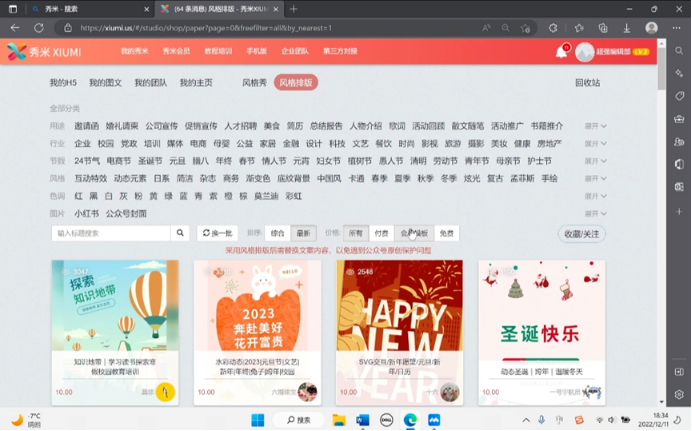Open the settings gear in Edge sidebar

pyautogui.click(x=677, y=392)
